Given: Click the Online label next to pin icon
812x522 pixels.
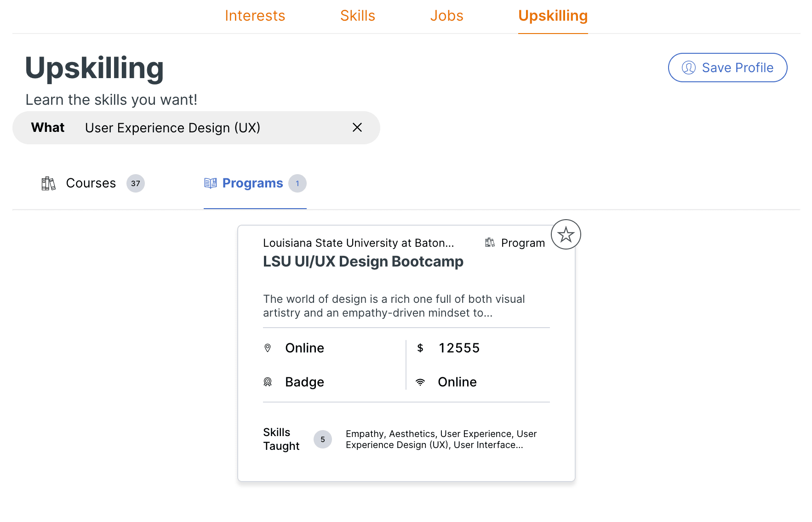Looking at the screenshot, I should 304,348.
